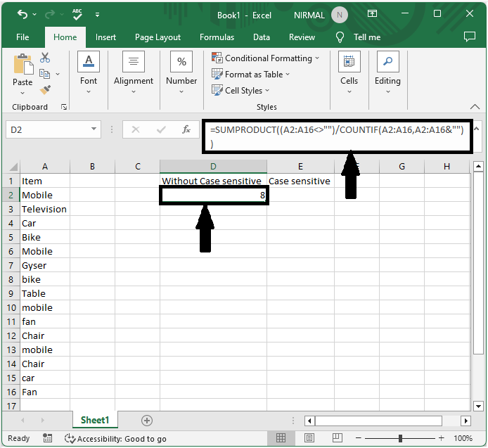Click the Undo icon
This screenshot has width=488, height=448.
(23, 14)
